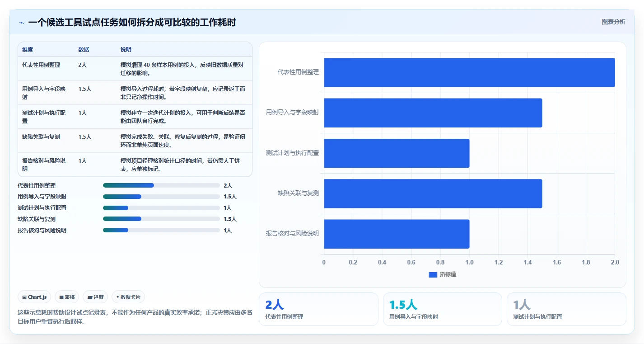The height and width of the screenshot is (344, 644).
Task: Open the 1.5人 用例导入与字段映射 data card
Action: coord(443,309)
